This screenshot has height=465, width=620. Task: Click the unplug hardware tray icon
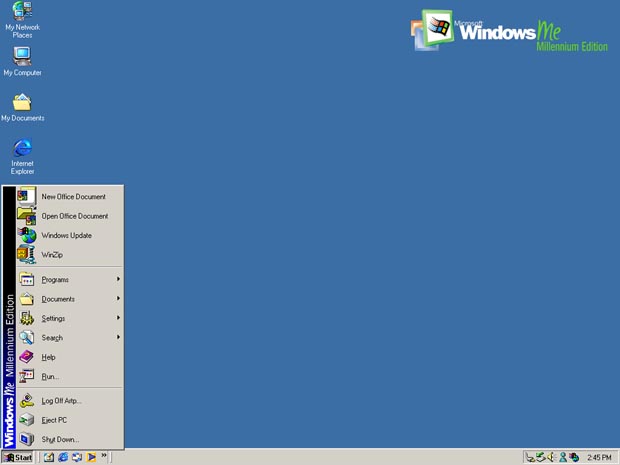(530, 458)
